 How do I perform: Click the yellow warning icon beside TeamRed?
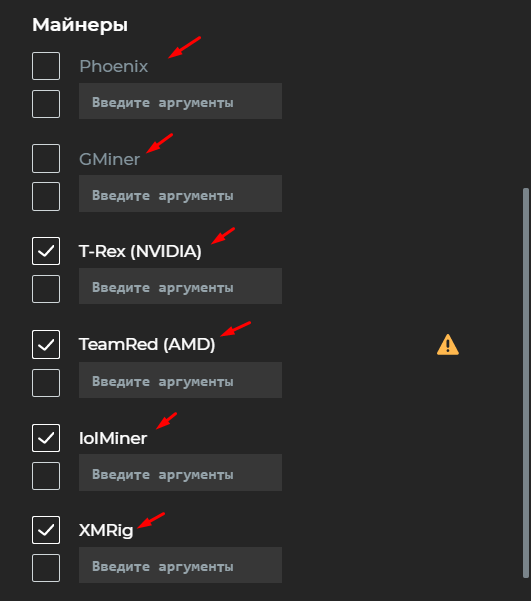point(447,345)
